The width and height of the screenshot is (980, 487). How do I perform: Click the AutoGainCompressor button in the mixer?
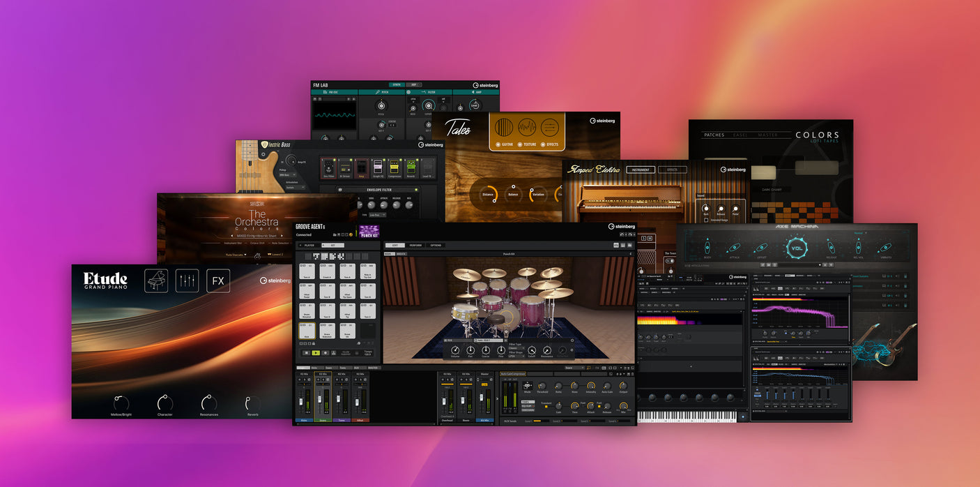point(513,373)
